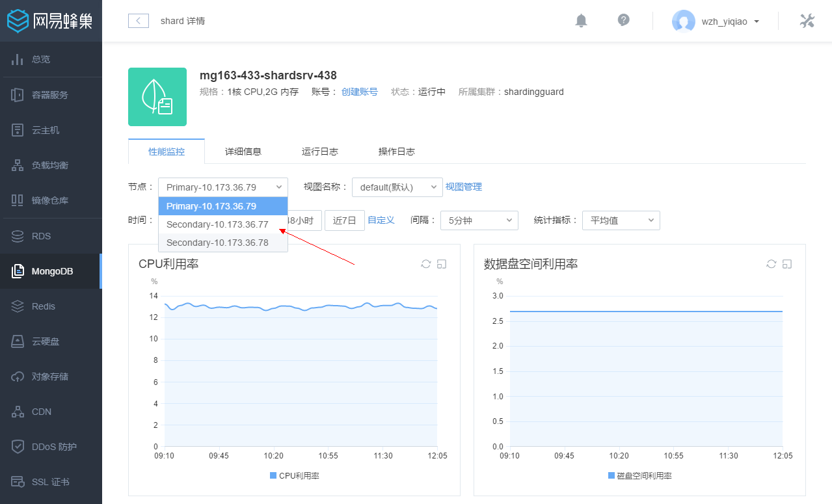
Task: Open the 总览 overview sidebar item
Action: (x=51, y=59)
